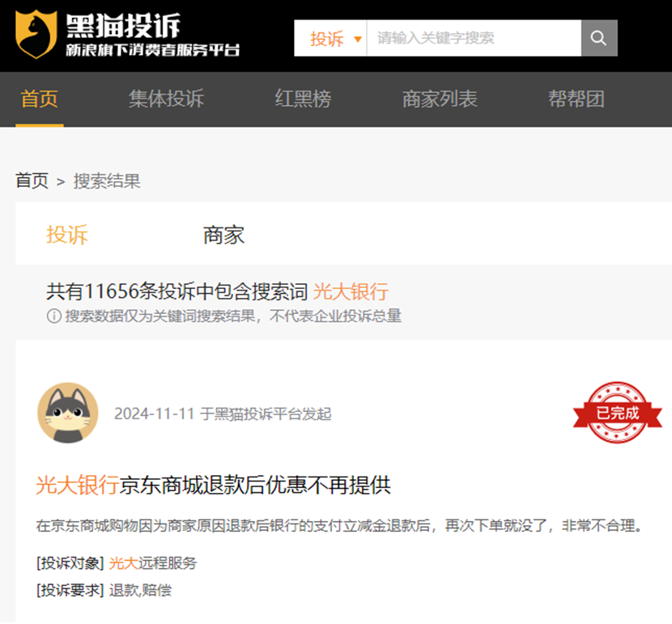The width and height of the screenshot is (672, 624).
Task: Open complaint 光大银行京东商城退款后优惠不再提供
Action: pyautogui.click(x=214, y=486)
